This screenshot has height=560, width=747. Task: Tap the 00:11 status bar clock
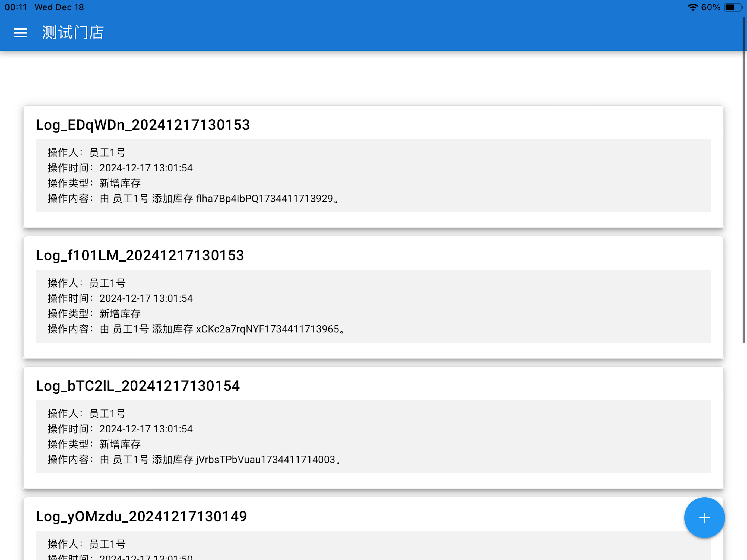pos(15,7)
